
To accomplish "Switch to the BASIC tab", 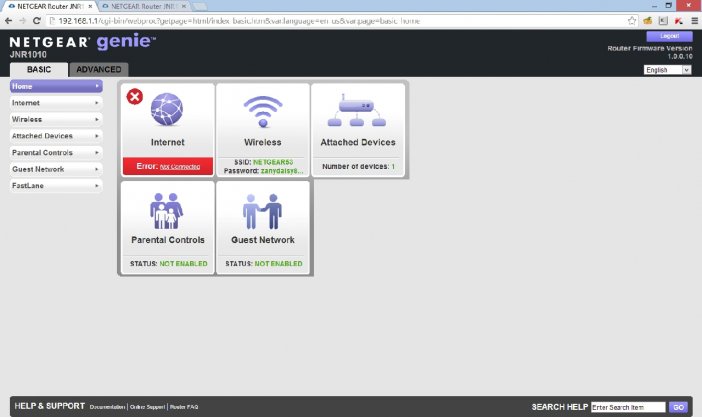I will (39, 69).
